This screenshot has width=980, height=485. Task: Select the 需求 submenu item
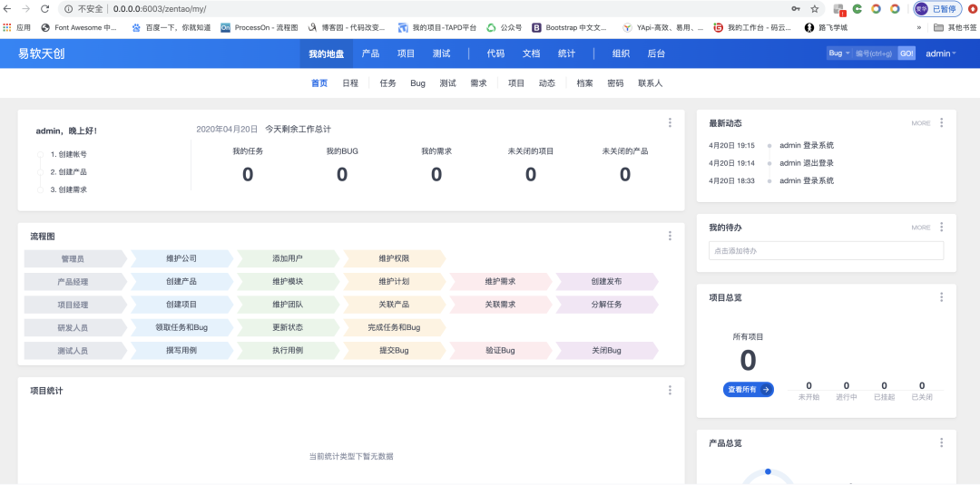479,83
